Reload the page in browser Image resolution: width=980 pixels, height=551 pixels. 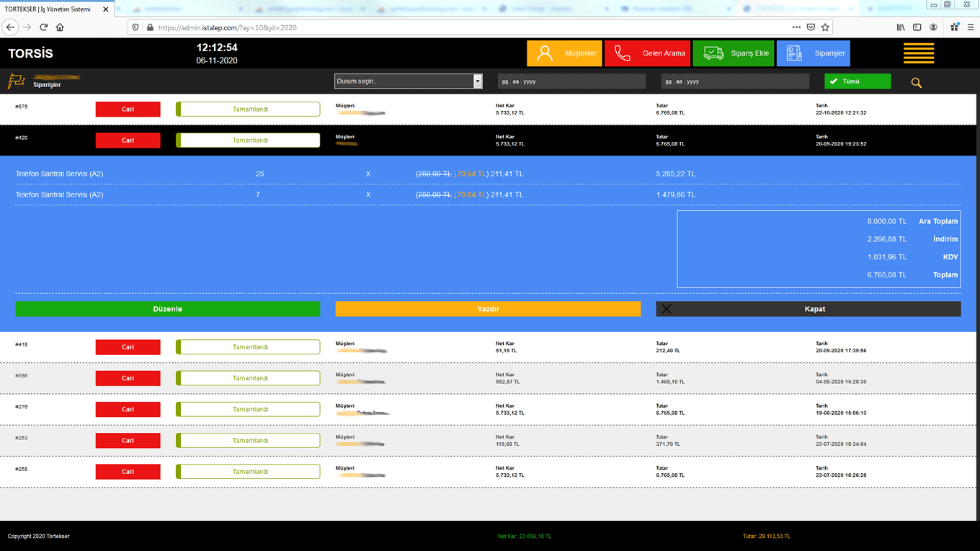(43, 27)
